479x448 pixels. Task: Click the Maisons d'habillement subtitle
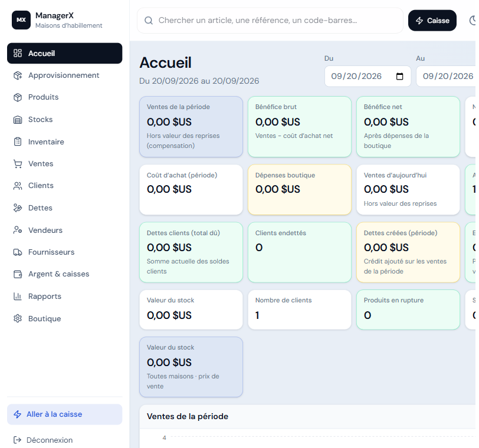point(69,25)
